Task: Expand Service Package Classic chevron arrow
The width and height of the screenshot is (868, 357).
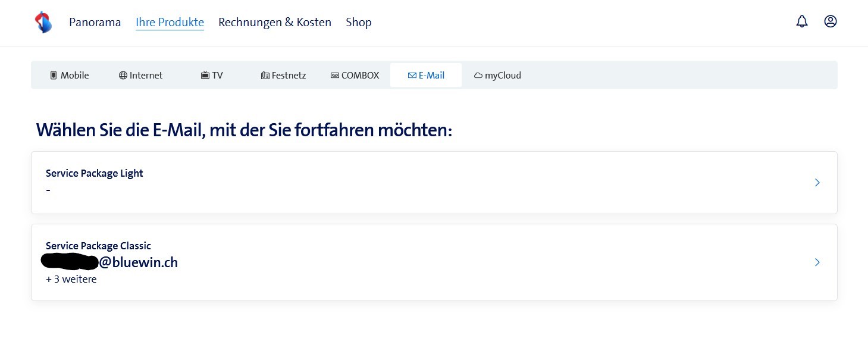Action: click(x=817, y=262)
